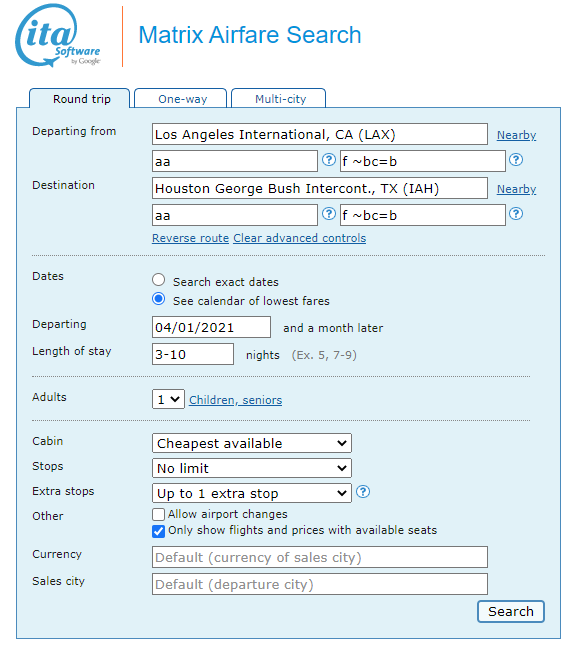Uncheck Only show flights with available seats
Image resolution: width=570 pixels, height=651 pixels.
click(158, 531)
